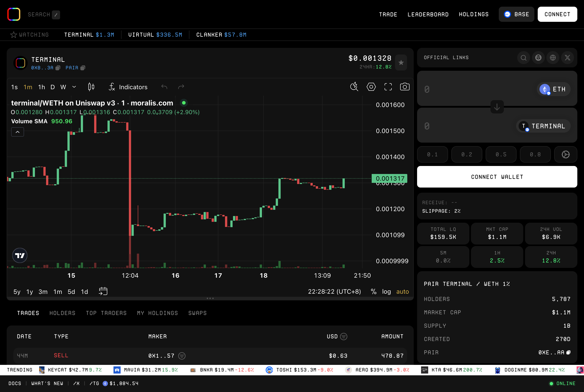The height and width of the screenshot is (392, 584).
Task: Click the rainbow square app logo
Action: 14,14
